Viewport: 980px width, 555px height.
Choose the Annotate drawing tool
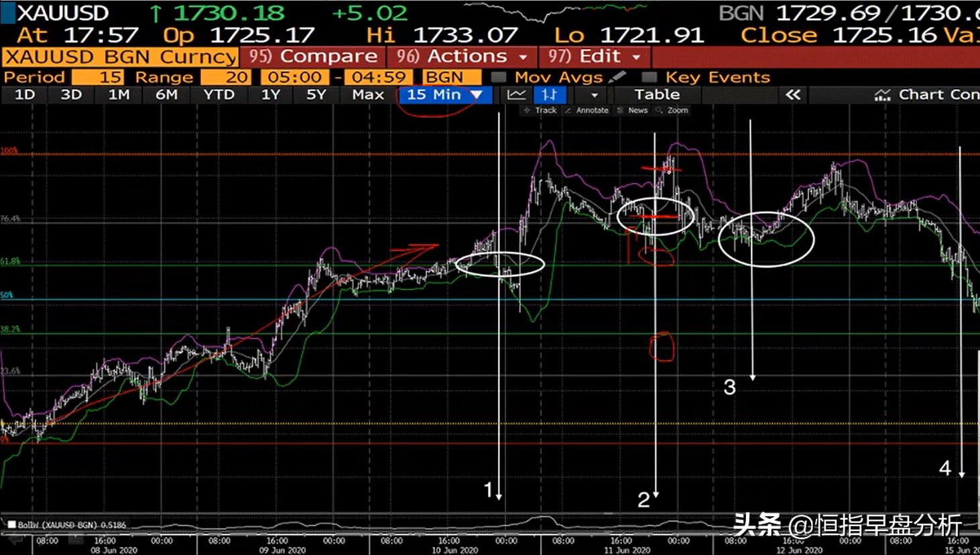pyautogui.click(x=587, y=110)
